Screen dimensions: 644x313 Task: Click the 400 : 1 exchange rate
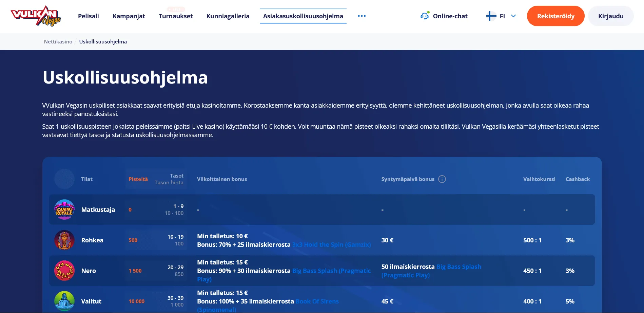(532, 301)
